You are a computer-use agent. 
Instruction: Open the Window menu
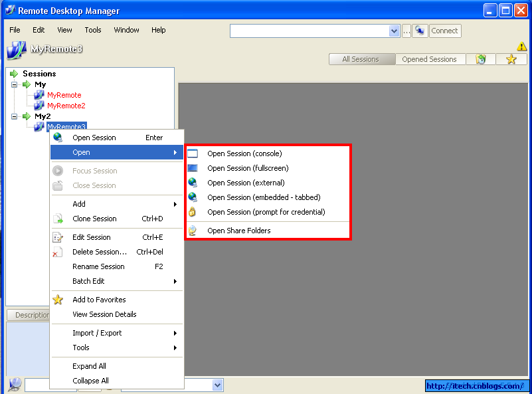tap(126, 30)
